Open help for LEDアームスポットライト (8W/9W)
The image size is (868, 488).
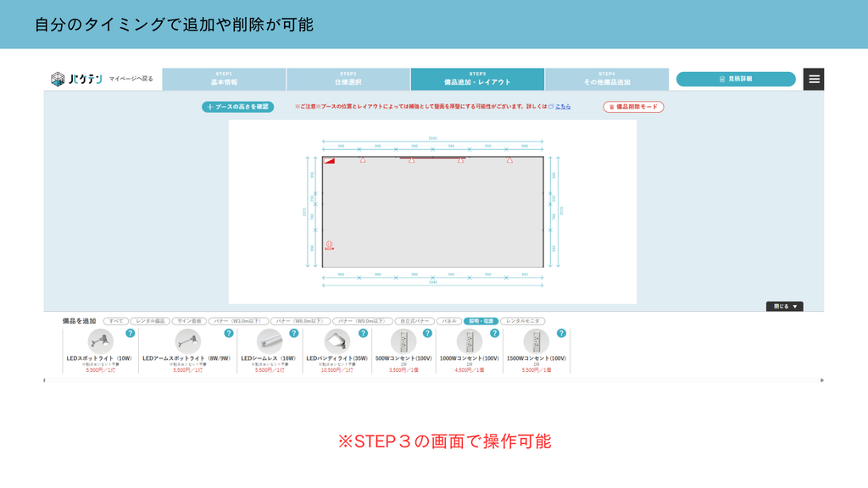[x=229, y=333]
